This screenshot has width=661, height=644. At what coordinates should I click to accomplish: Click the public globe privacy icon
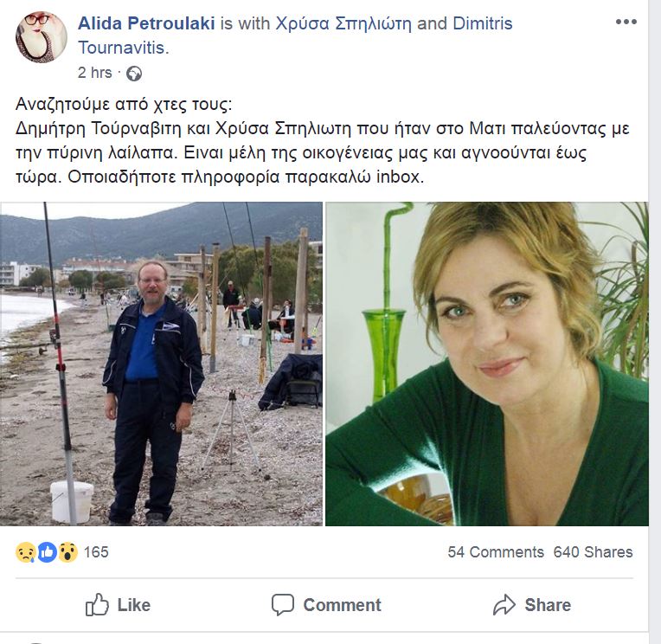[x=134, y=74]
